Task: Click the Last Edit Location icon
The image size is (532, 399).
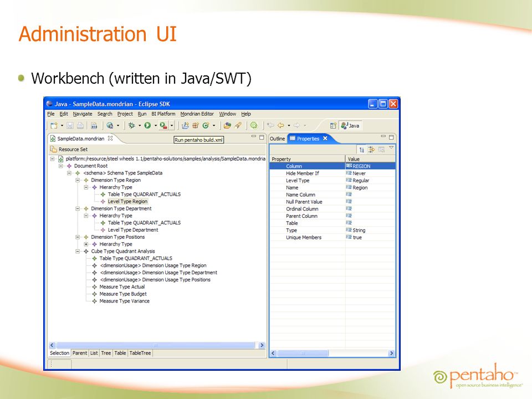Action: pos(270,126)
